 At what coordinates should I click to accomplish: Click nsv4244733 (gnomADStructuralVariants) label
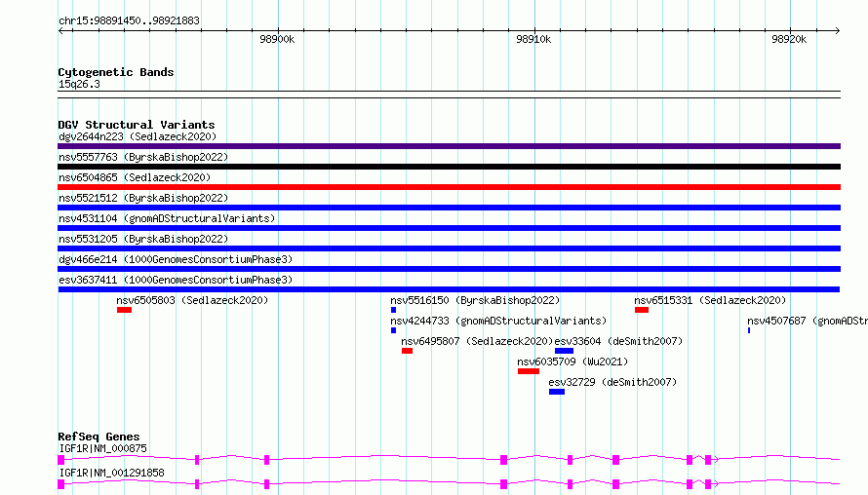click(498, 321)
